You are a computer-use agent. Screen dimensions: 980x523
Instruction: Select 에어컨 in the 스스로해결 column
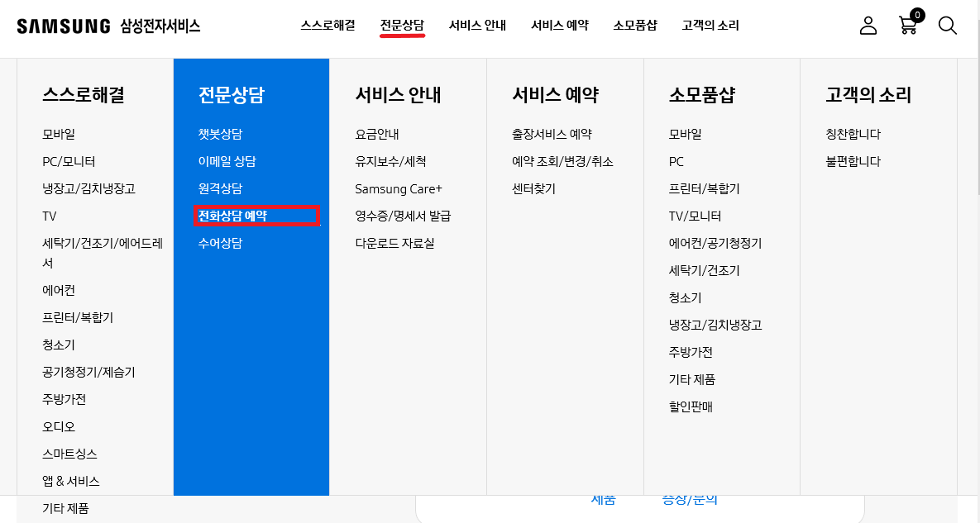click(x=59, y=290)
